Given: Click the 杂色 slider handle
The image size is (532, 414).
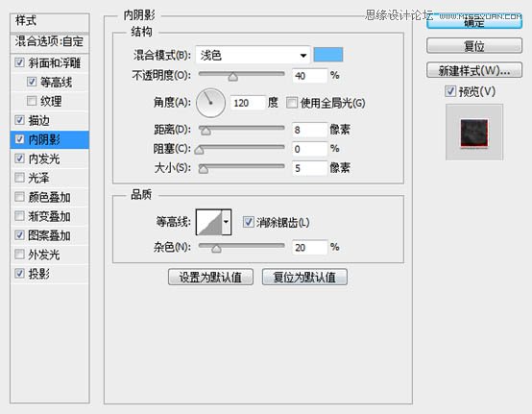Looking at the screenshot, I should point(216,249).
